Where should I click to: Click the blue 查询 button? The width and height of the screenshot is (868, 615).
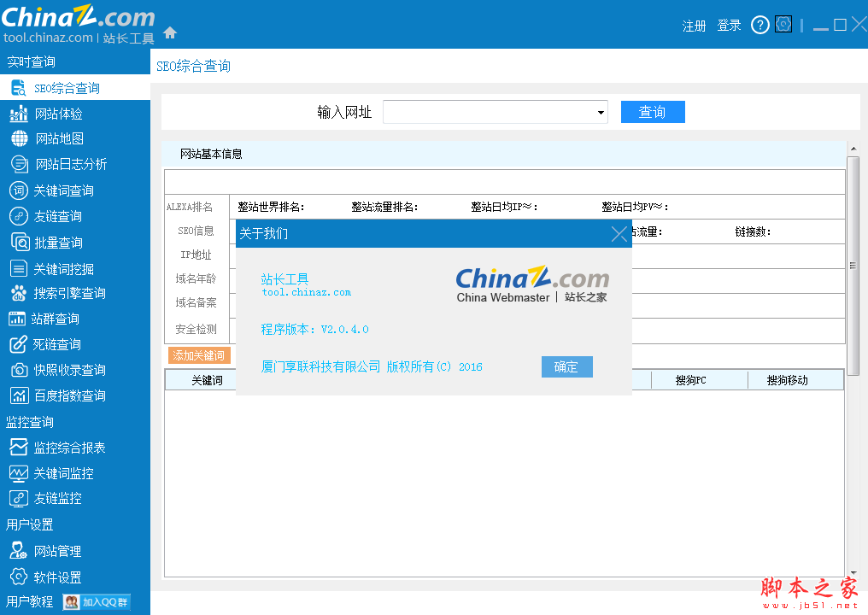653,112
